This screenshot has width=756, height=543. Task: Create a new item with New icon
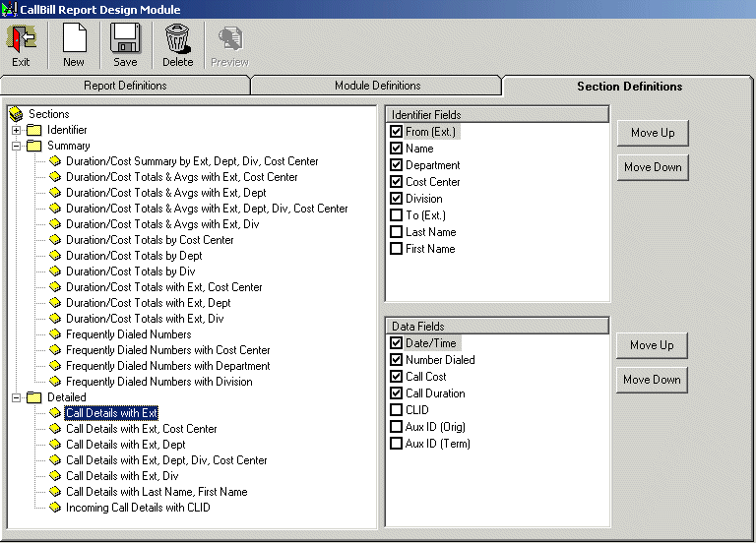[74, 38]
